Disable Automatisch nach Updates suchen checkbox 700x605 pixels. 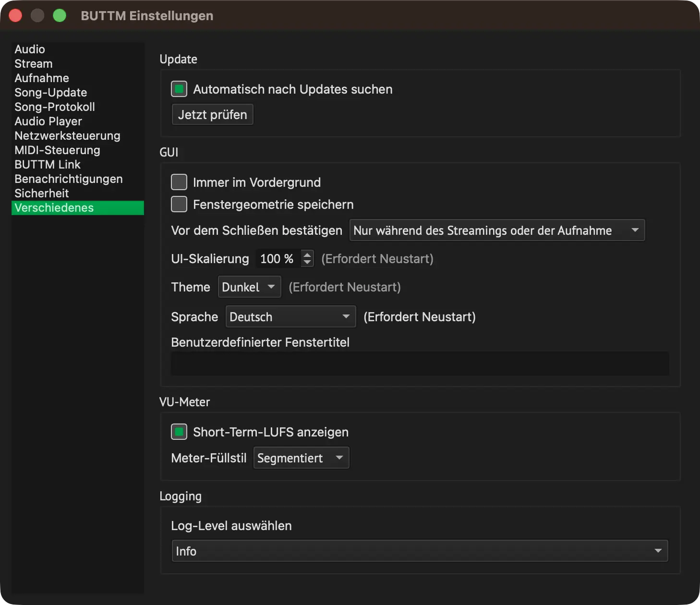click(x=179, y=89)
